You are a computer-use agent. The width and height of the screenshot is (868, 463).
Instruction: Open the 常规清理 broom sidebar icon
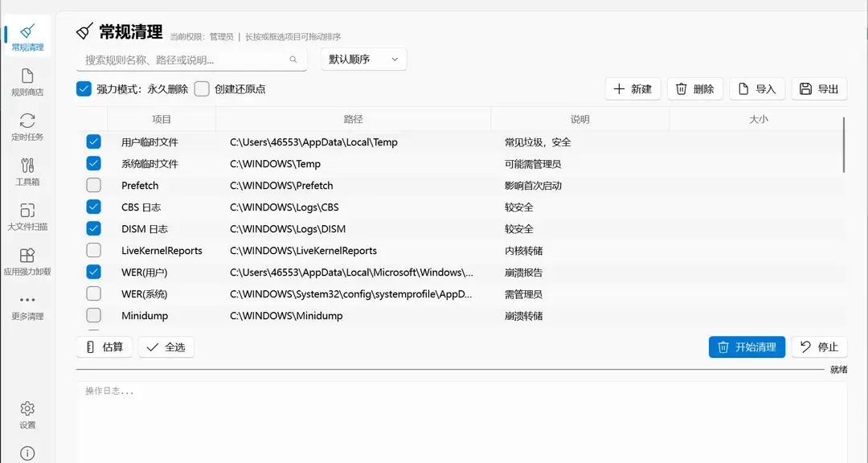click(x=27, y=31)
